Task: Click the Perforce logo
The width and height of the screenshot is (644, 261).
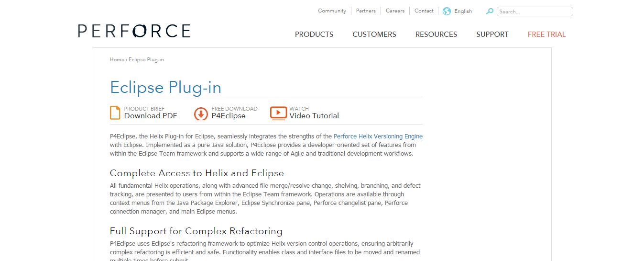Action: click(x=134, y=31)
